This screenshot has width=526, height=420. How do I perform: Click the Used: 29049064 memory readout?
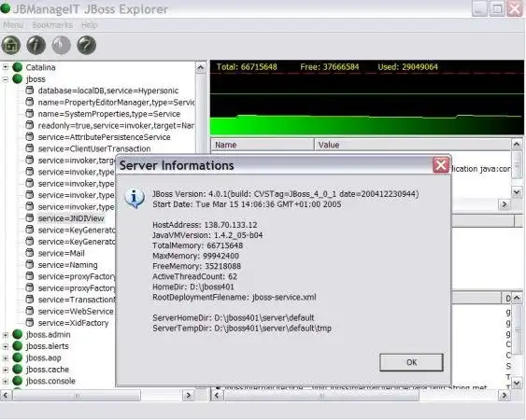point(407,67)
